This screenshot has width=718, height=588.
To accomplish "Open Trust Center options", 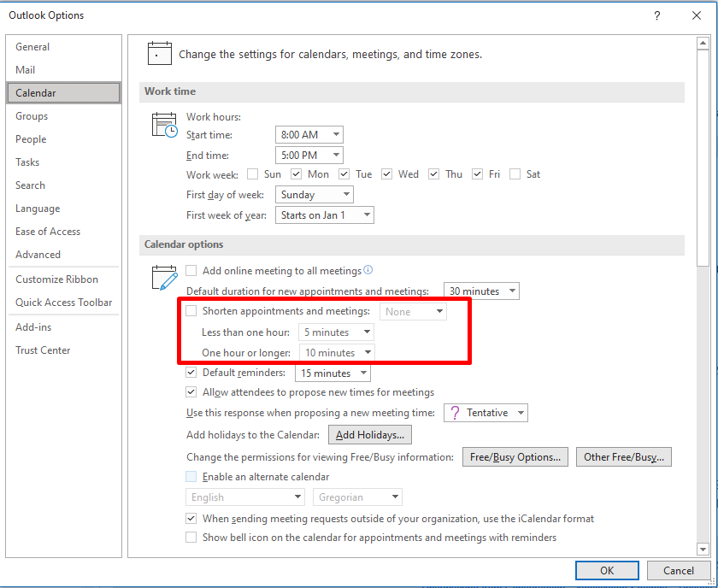I will pyautogui.click(x=63, y=350).
